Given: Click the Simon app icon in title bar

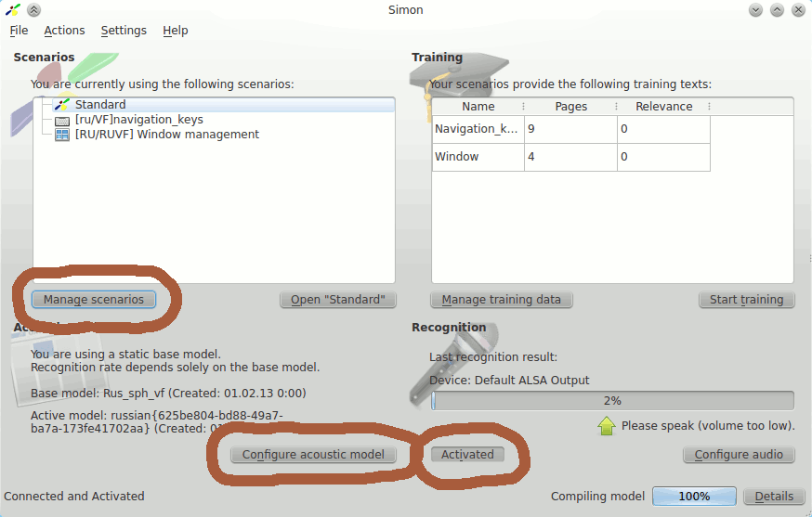Looking at the screenshot, I should [12, 10].
